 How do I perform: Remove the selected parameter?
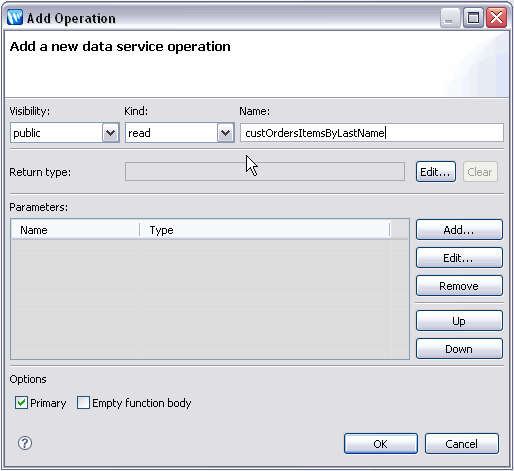(x=459, y=286)
